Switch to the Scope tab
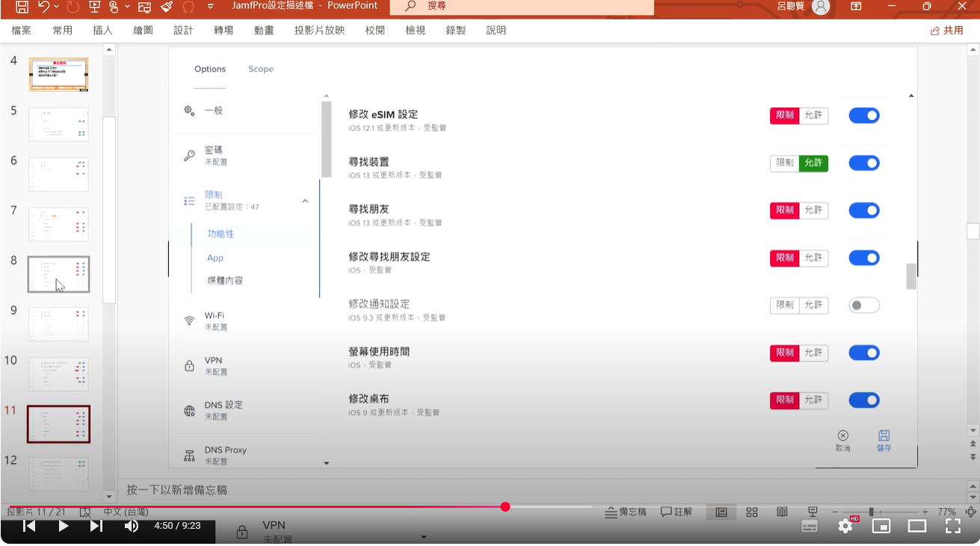Viewport: 980px width, 546px height. click(261, 69)
